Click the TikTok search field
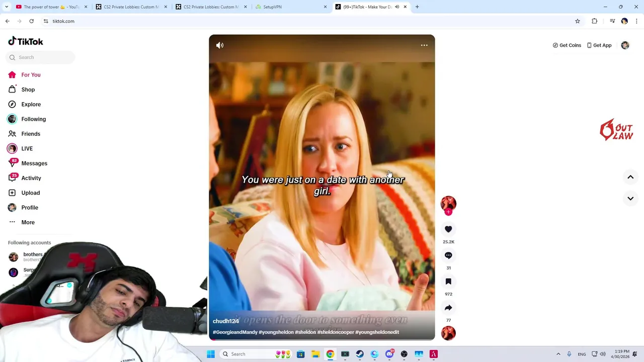 [40, 57]
